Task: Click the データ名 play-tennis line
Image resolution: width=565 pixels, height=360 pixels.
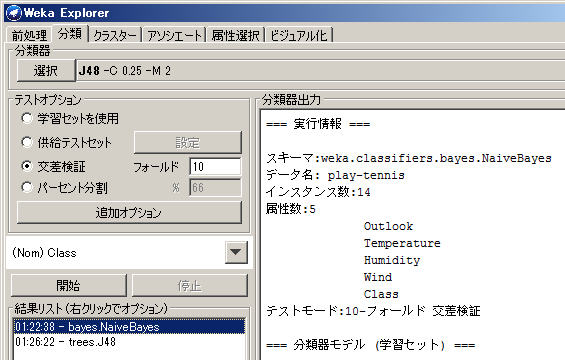Action: point(335,175)
